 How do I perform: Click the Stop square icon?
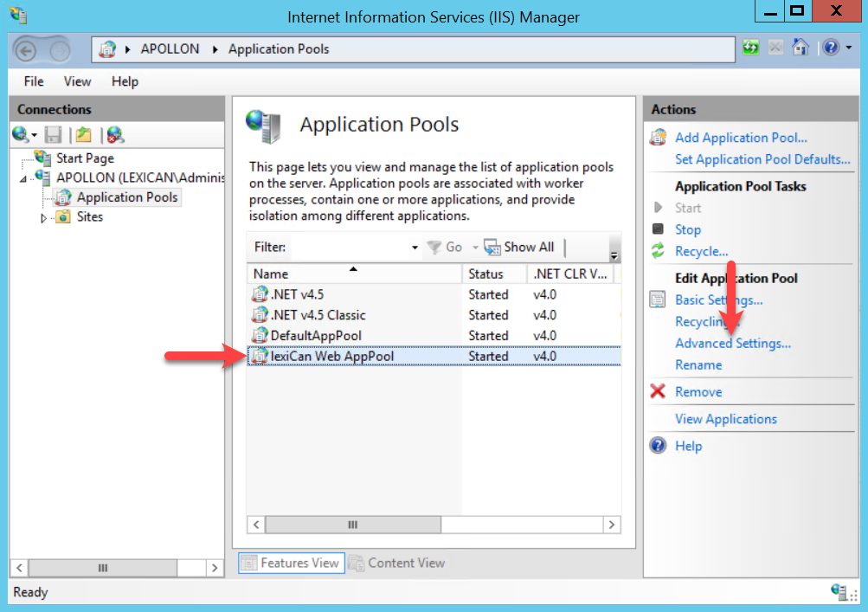658,229
